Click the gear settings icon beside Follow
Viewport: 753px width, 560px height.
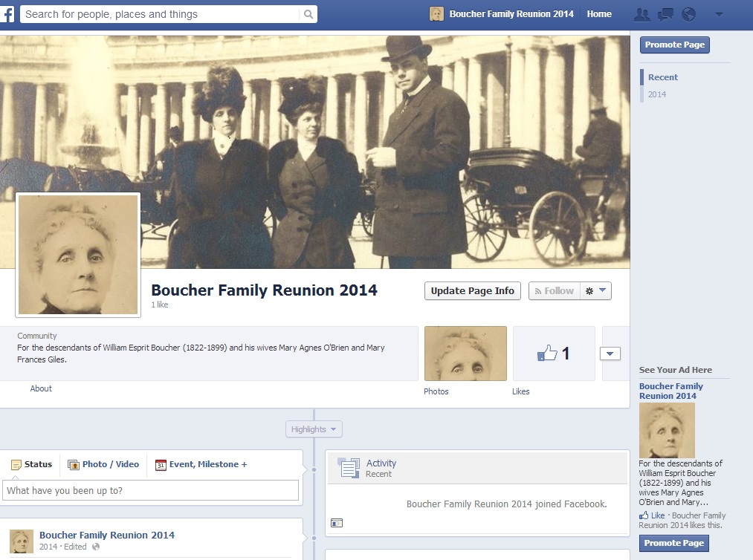pos(589,291)
